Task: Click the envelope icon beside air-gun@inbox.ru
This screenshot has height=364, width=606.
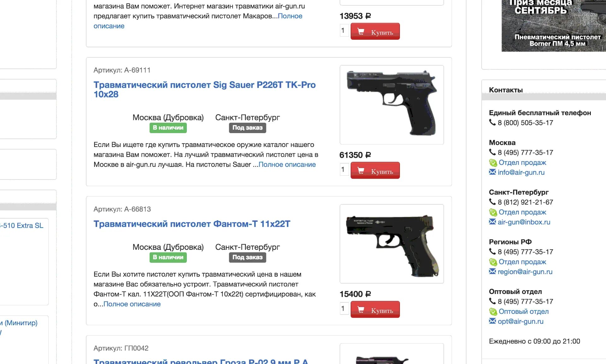Action: [492, 222]
